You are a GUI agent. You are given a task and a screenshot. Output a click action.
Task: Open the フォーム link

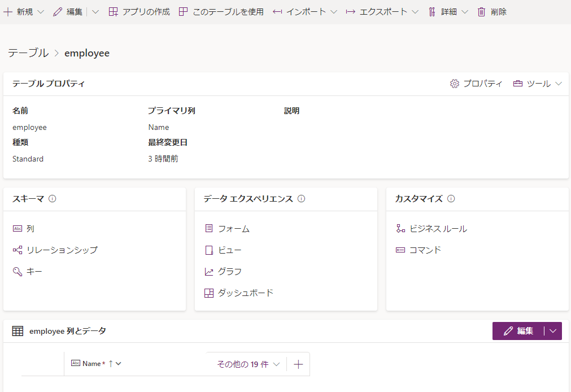click(234, 228)
